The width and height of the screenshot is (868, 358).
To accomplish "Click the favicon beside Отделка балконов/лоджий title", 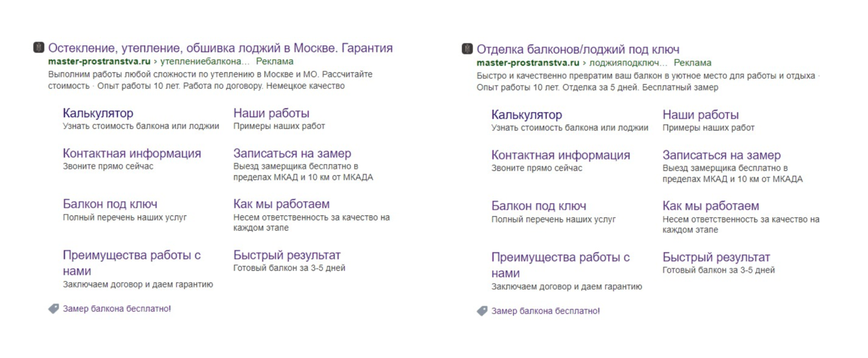I will (x=467, y=49).
